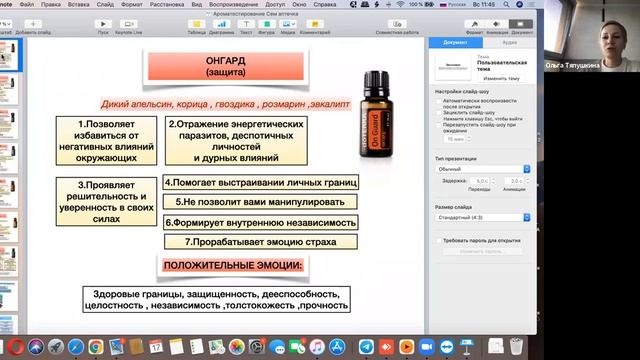Open Photos app in the Dock

(x=236, y=347)
